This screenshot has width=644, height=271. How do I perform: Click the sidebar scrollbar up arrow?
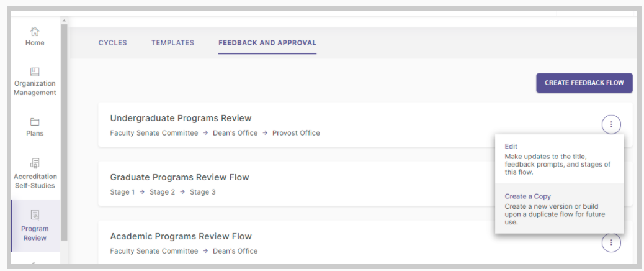(64, 20)
